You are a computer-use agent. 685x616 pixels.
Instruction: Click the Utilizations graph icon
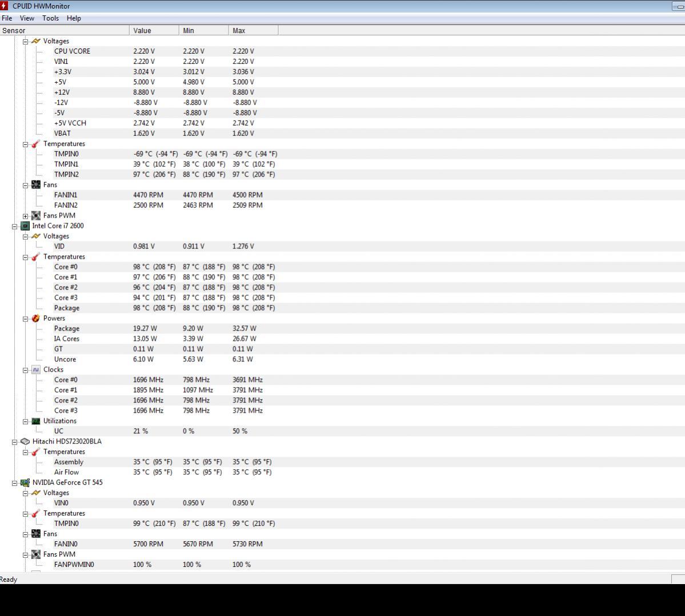coord(36,421)
